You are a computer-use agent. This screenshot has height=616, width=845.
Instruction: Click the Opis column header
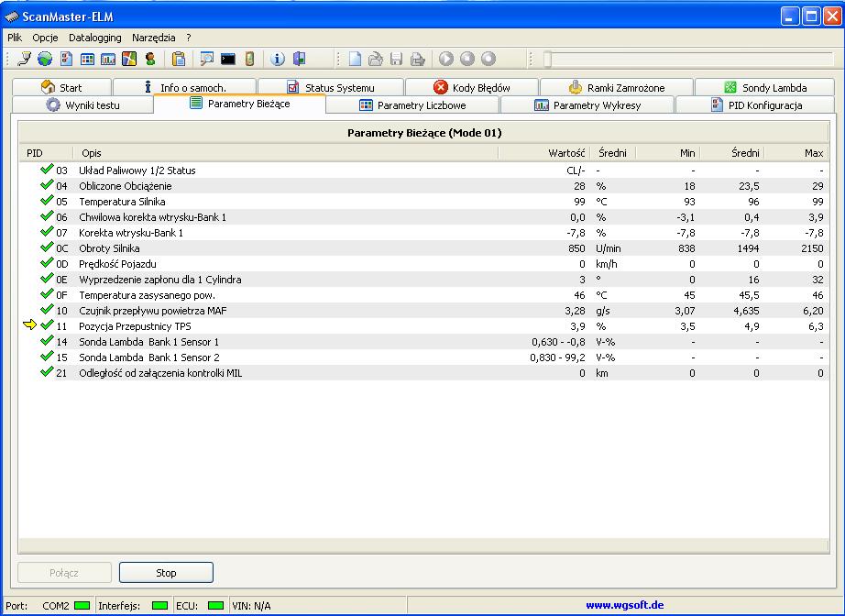point(286,153)
